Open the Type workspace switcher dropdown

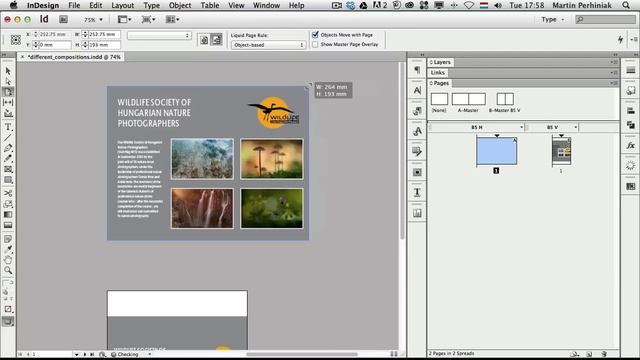click(x=552, y=19)
